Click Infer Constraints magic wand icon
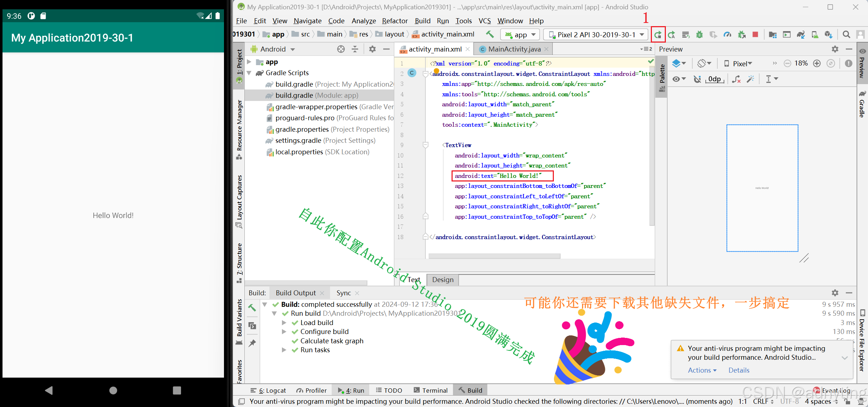 (750, 79)
